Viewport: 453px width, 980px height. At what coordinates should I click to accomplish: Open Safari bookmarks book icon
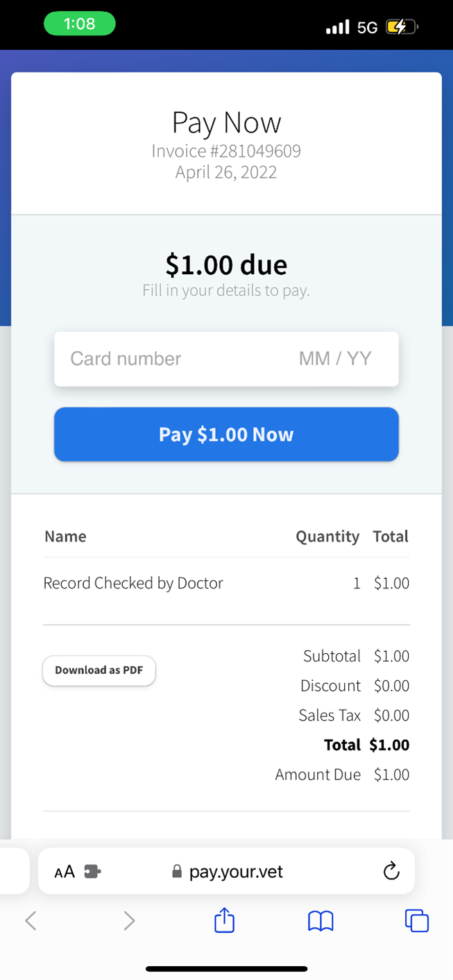(320, 921)
